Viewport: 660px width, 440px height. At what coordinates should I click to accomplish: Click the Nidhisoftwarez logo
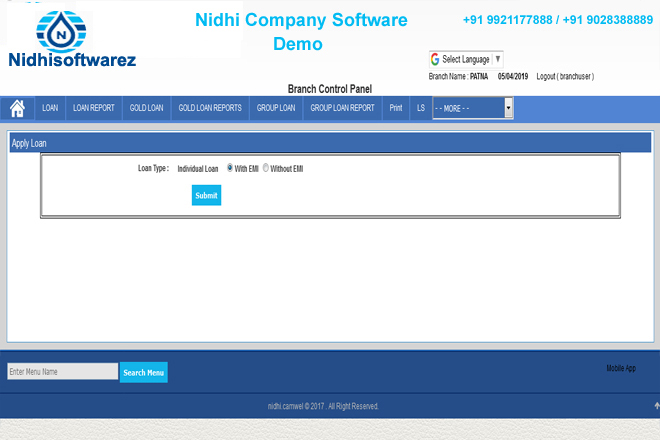coord(72,39)
